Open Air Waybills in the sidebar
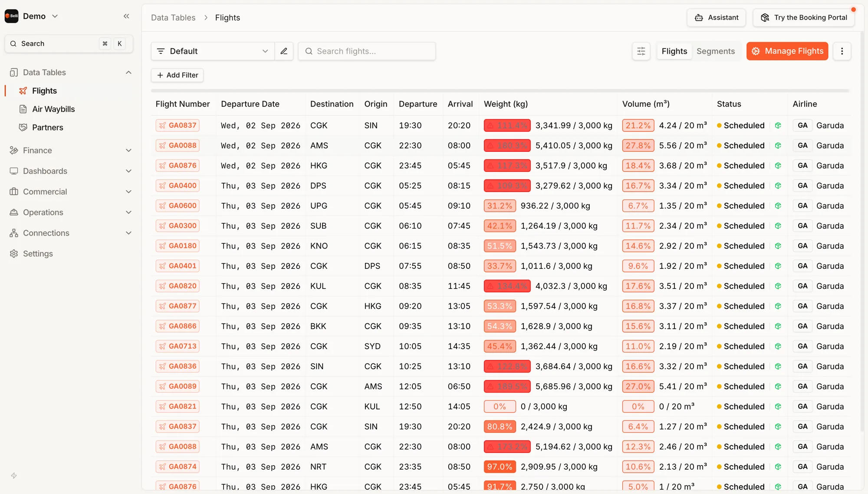The width and height of the screenshot is (868, 494). [x=53, y=109]
